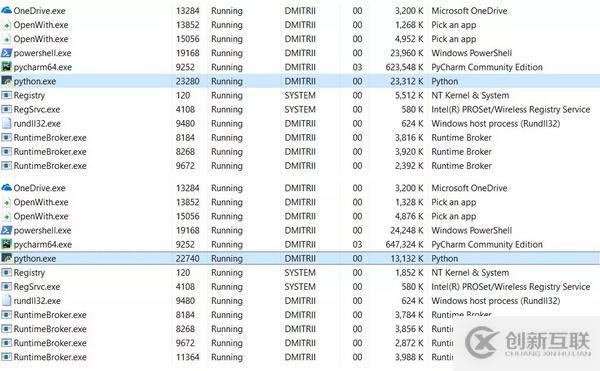Click Python description in the 13,132 K row
The width and height of the screenshot is (600, 371).
445,259
